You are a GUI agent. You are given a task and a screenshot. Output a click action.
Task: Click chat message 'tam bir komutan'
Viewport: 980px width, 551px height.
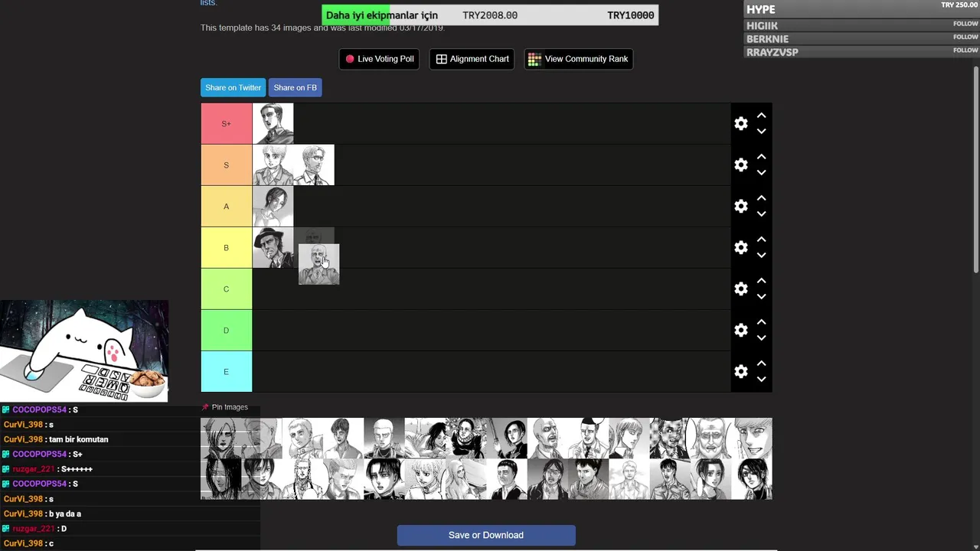[x=79, y=439]
